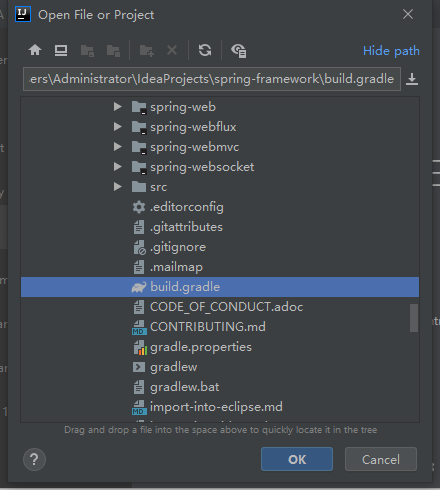Confirm with the OK button
Screen dimensions: 440x490
297,459
